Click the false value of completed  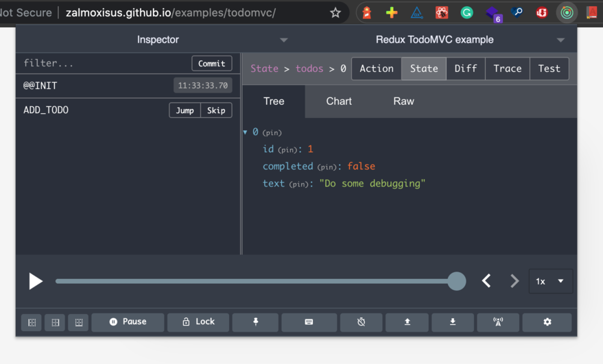tap(361, 167)
